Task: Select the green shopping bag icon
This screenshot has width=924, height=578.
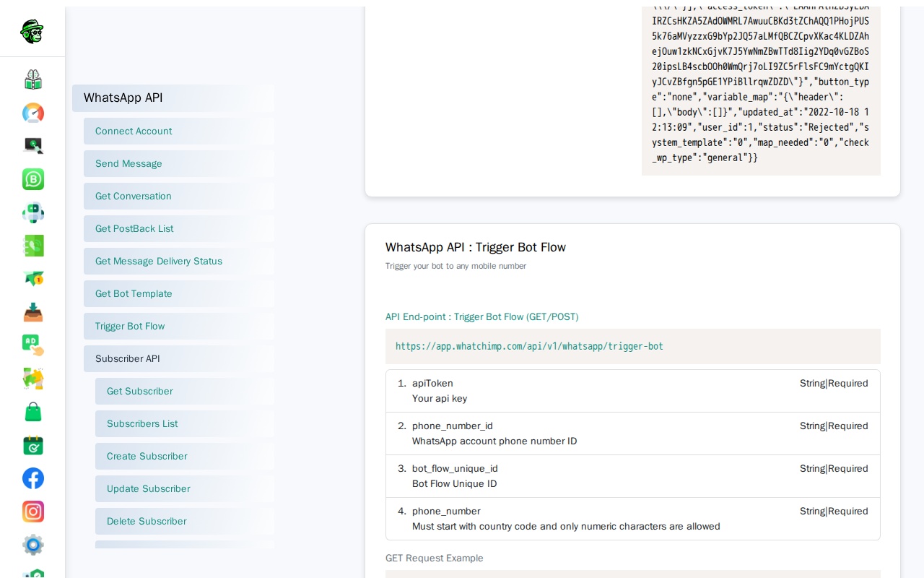Action: point(33,412)
